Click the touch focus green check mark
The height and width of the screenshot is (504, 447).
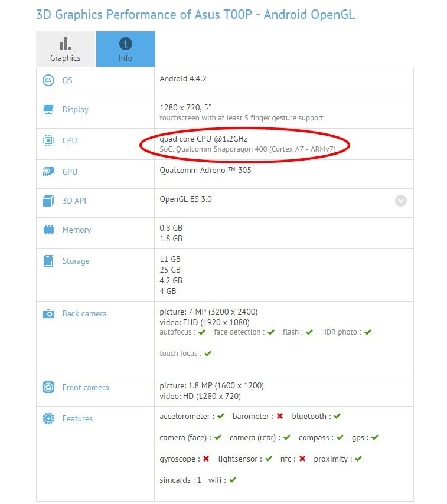[x=208, y=354]
